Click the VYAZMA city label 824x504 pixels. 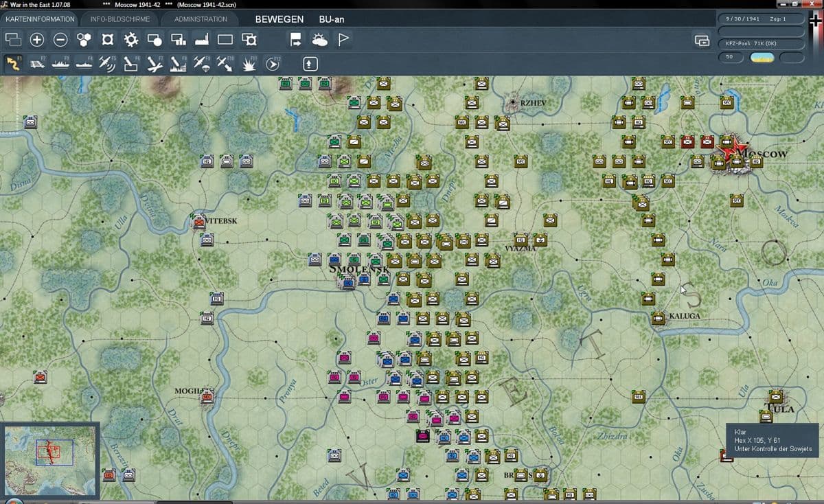click(x=520, y=248)
